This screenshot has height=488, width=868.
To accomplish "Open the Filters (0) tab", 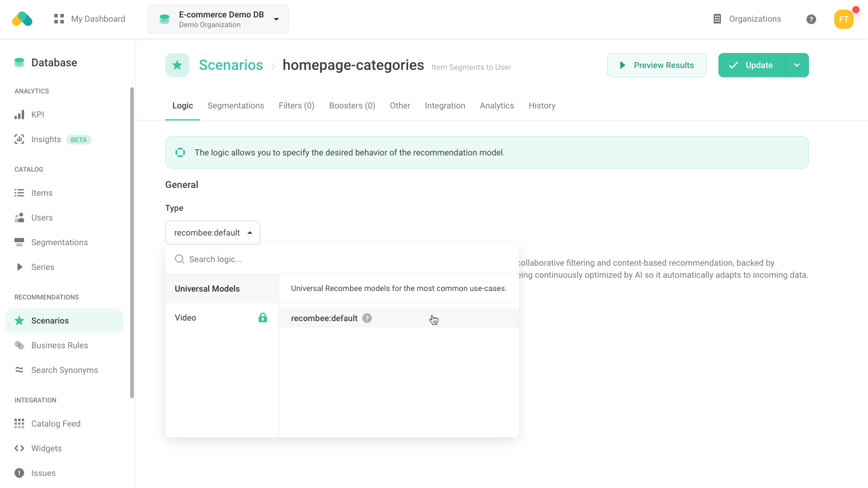I will (297, 105).
